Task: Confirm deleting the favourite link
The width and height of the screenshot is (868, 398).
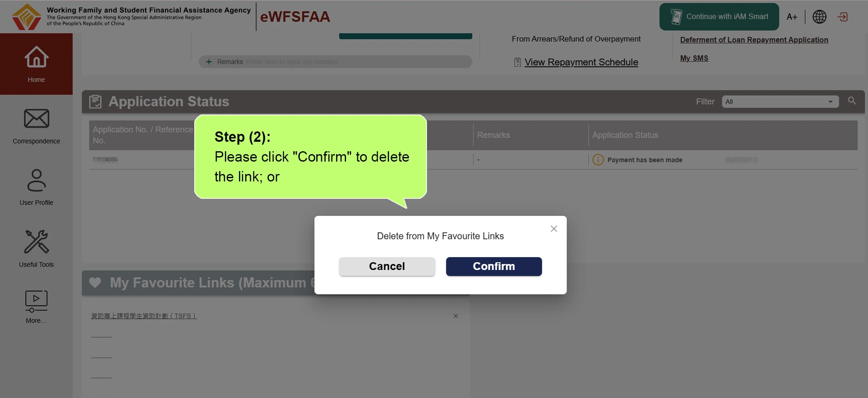Action: pyautogui.click(x=494, y=267)
